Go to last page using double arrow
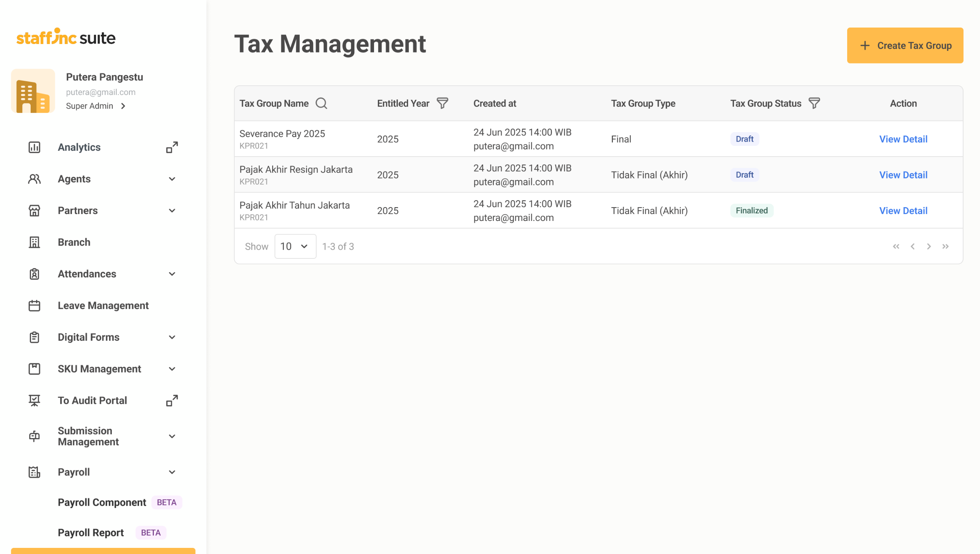The height and width of the screenshot is (554, 980). click(945, 247)
